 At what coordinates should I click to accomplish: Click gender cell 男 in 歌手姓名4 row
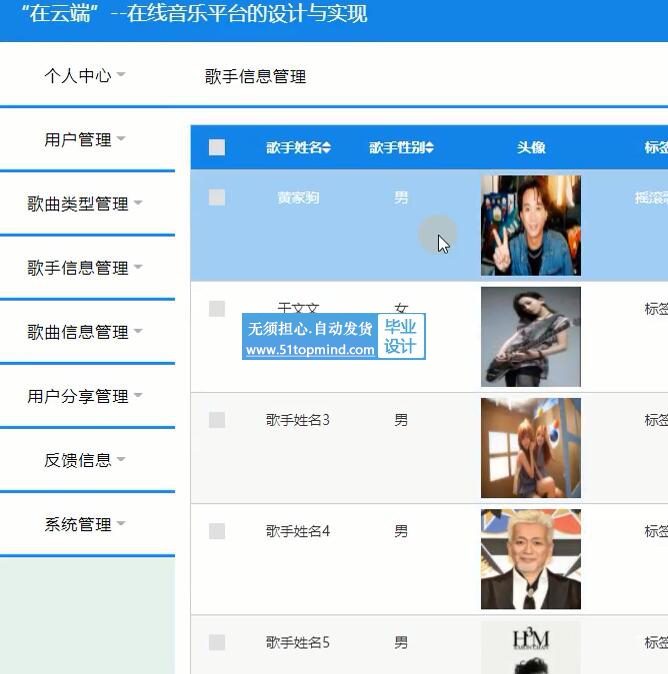(x=401, y=531)
